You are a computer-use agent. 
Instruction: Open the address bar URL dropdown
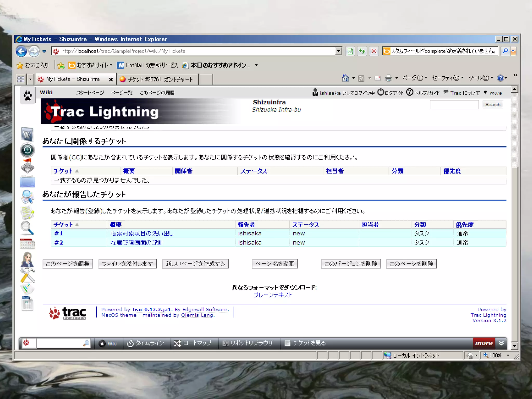(x=338, y=51)
